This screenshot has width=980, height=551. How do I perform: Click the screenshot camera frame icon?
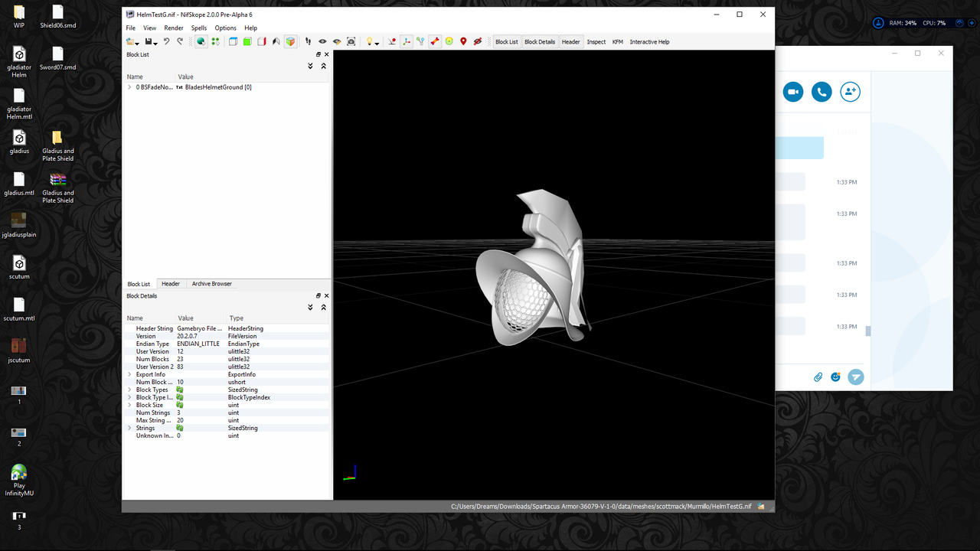click(x=351, y=41)
